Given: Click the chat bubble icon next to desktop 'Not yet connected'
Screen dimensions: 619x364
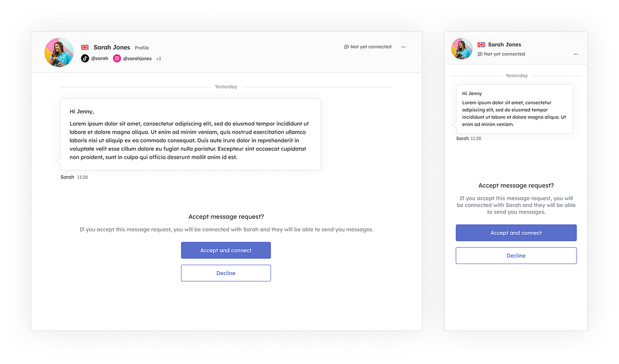Looking at the screenshot, I should (346, 47).
